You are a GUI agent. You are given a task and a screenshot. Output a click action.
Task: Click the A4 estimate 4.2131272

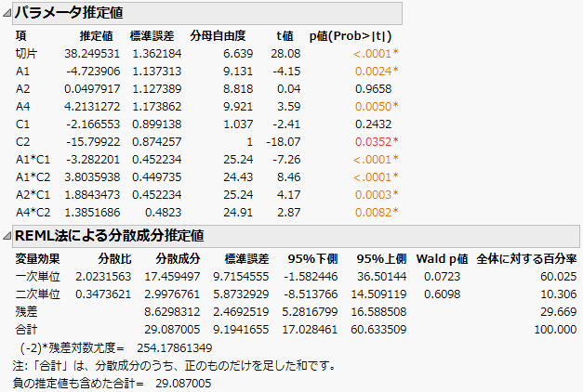pyautogui.click(x=92, y=106)
